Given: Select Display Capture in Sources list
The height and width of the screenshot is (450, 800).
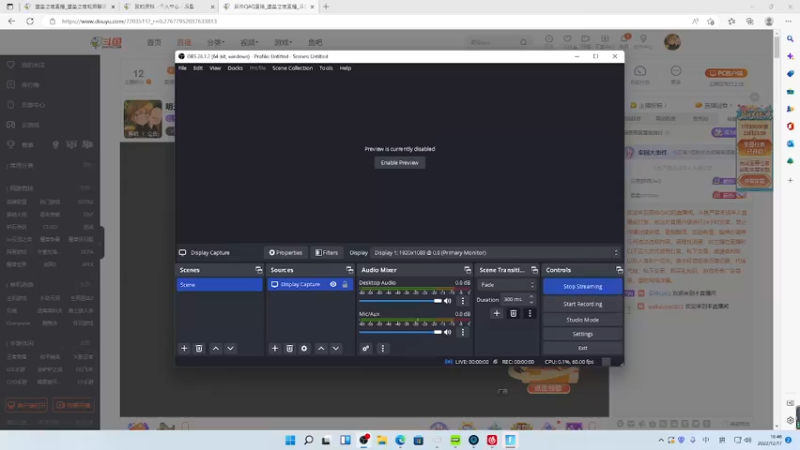Looking at the screenshot, I should click(x=310, y=284).
